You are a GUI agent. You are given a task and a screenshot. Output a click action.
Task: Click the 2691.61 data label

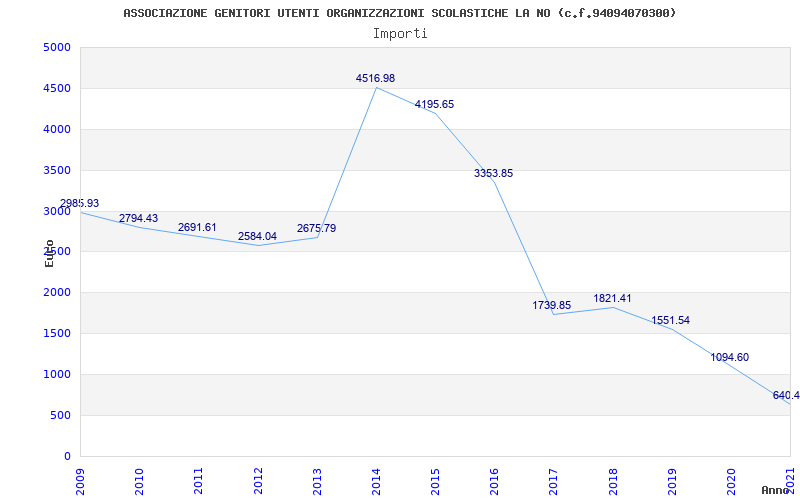(x=197, y=228)
